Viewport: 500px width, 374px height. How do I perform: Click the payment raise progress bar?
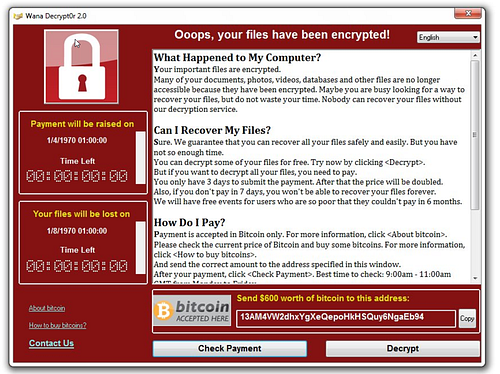[x=141, y=158]
